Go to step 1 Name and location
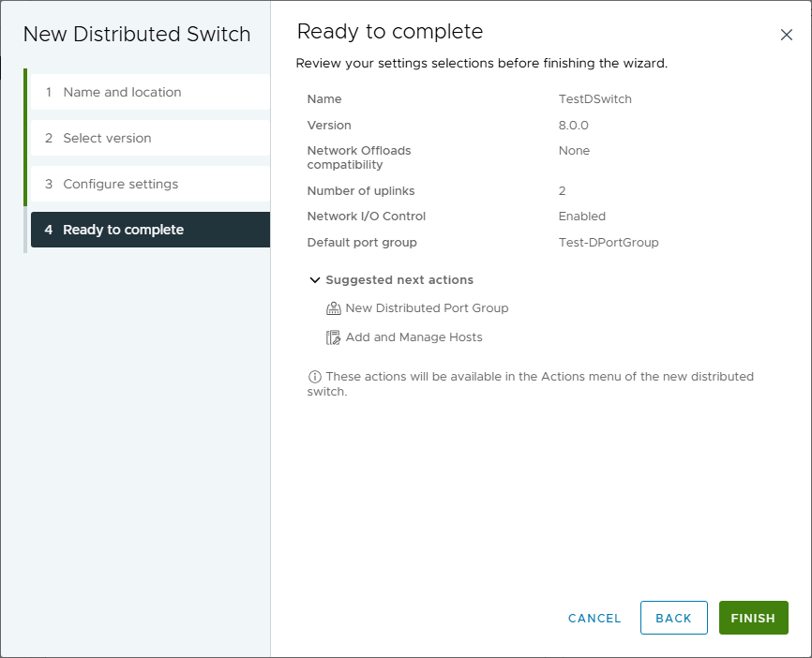The height and width of the screenshot is (658, 812). click(x=122, y=92)
